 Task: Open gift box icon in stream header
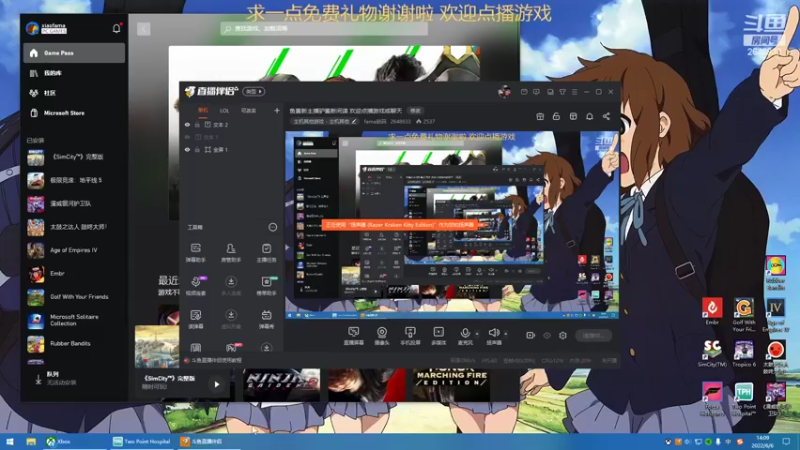point(540,116)
